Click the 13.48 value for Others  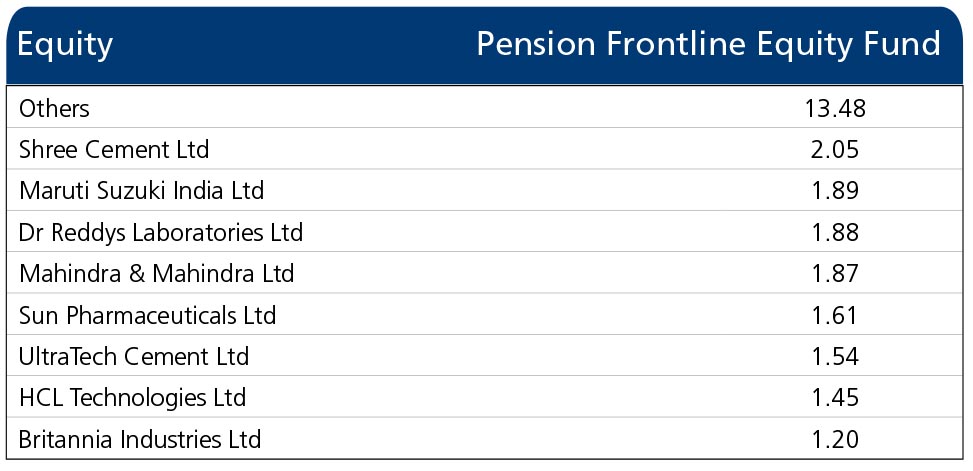(x=835, y=109)
